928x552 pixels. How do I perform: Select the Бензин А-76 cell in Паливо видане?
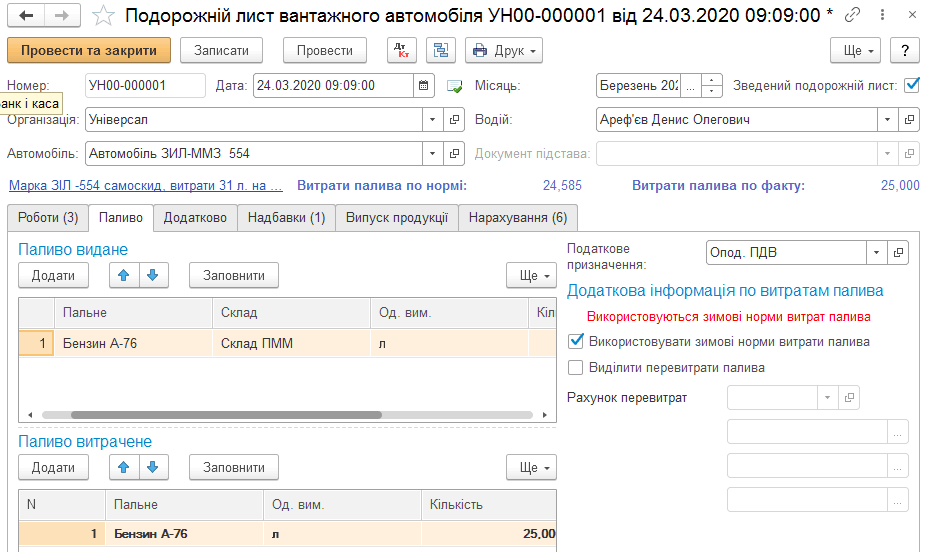[133, 343]
